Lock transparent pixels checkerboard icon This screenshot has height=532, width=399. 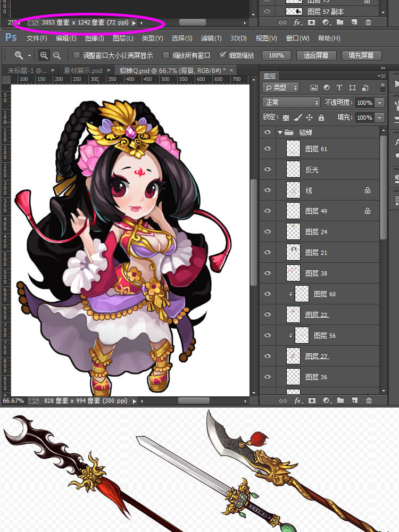click(286, 118)
